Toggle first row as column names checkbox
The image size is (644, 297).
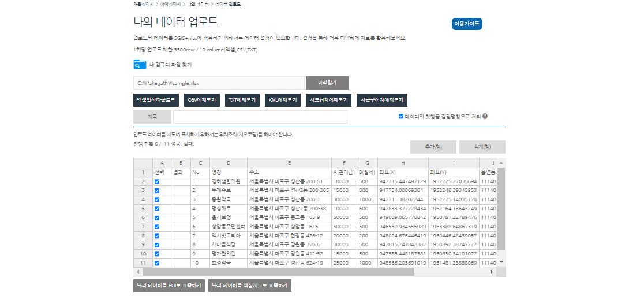(401, 116)
